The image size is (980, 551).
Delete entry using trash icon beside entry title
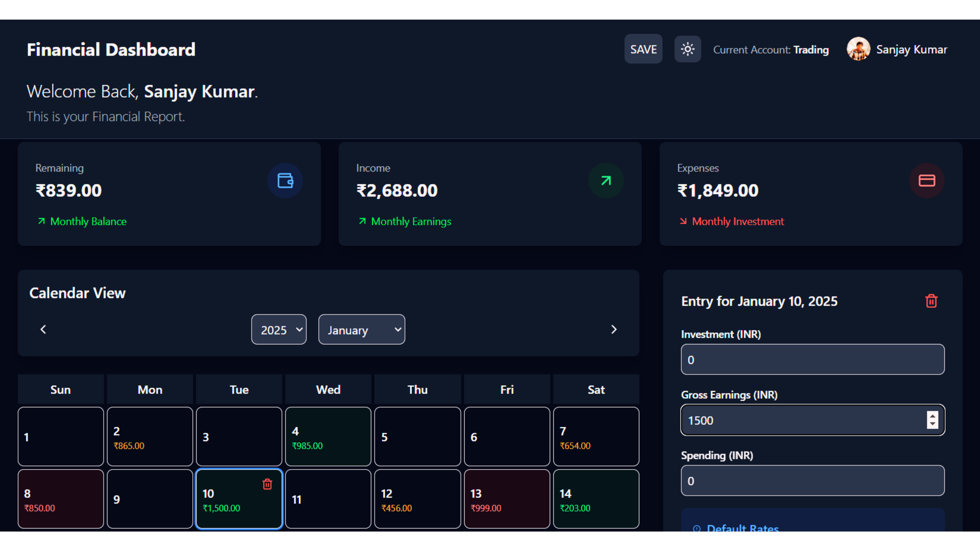(x=931, y=301)
